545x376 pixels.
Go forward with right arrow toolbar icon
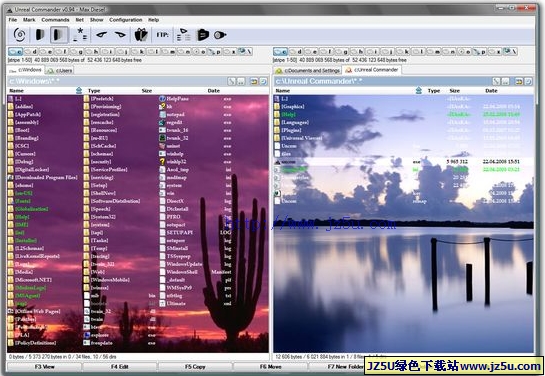point(120,35)
